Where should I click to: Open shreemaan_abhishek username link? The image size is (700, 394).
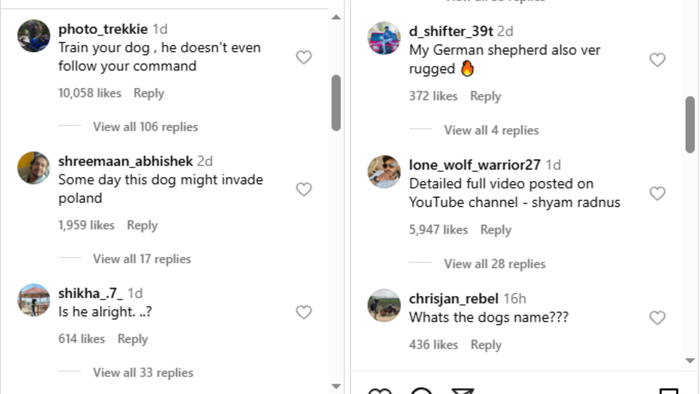point(125,161)
